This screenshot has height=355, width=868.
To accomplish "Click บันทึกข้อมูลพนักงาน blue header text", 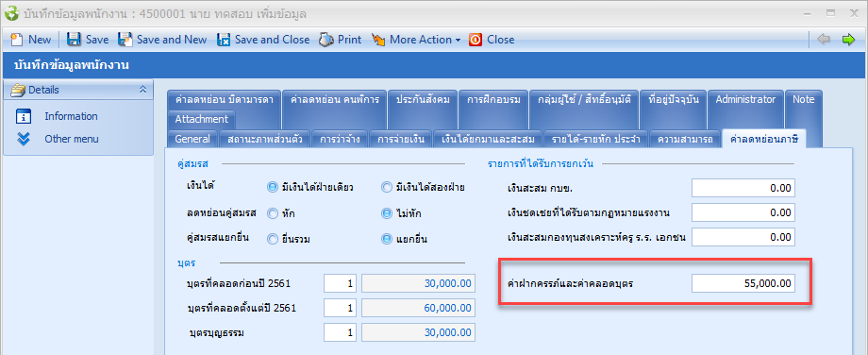I will (71, 66).
